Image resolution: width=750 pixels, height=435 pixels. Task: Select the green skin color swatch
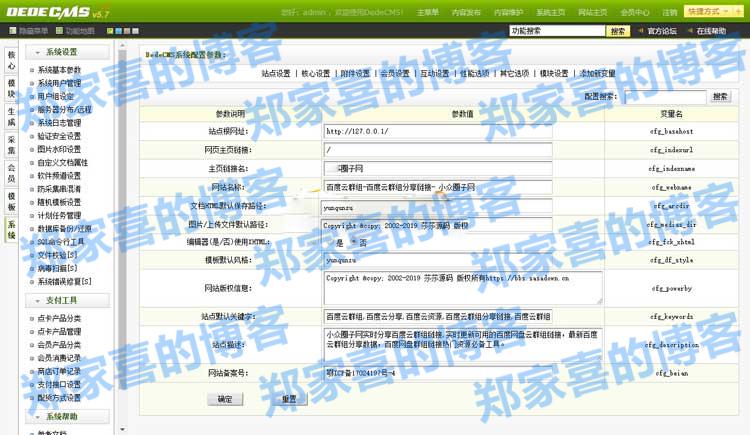tap(110, 31)
